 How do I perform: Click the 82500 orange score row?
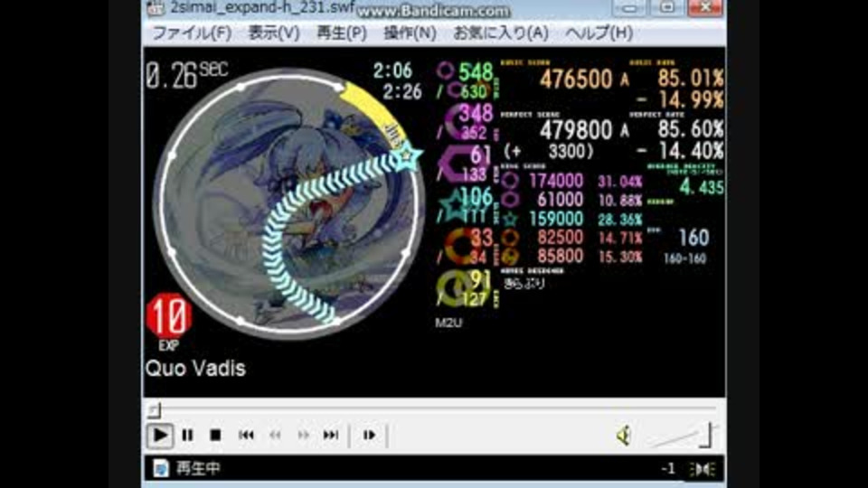[572, 238]
